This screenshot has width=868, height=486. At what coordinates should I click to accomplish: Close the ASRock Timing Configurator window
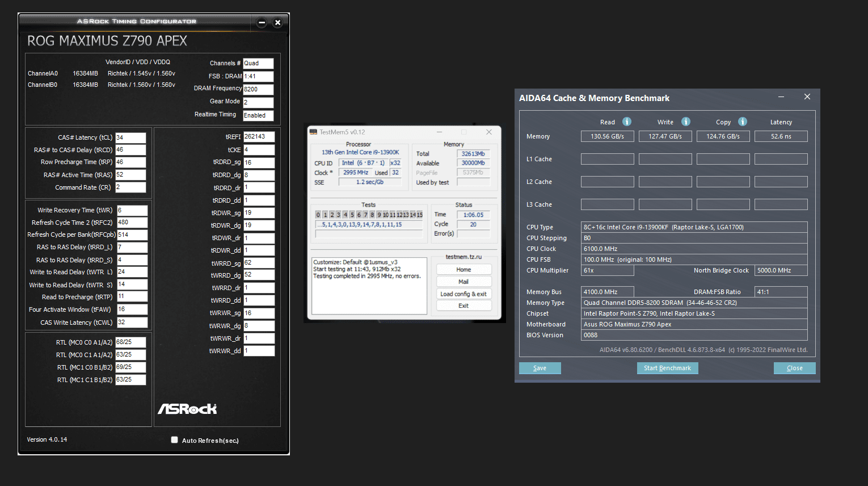[277, 23]
